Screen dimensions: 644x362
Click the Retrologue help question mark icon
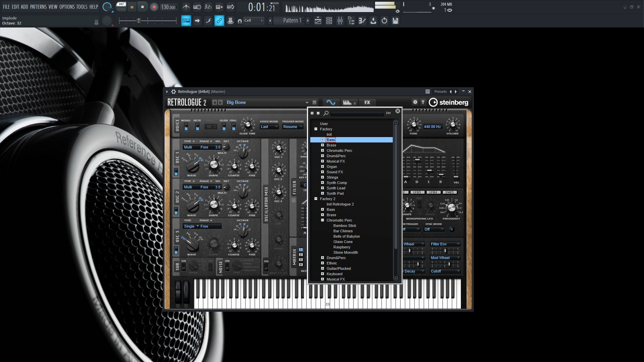point(423,102)
